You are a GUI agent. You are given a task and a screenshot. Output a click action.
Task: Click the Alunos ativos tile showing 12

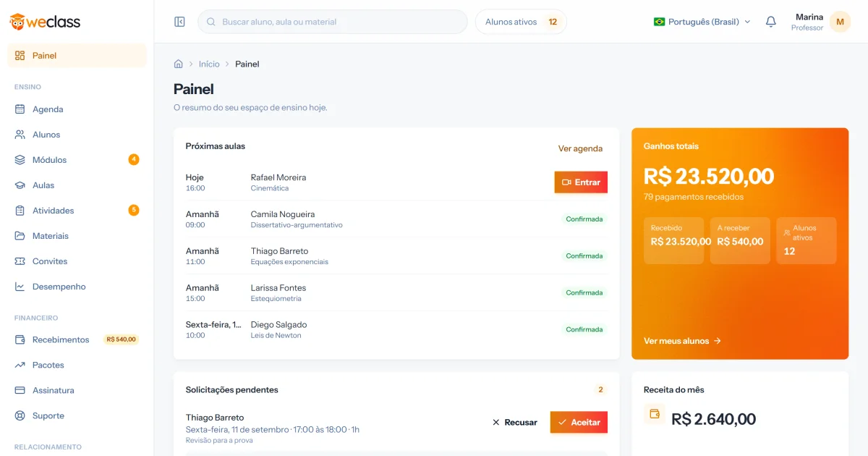coord(807,240)
